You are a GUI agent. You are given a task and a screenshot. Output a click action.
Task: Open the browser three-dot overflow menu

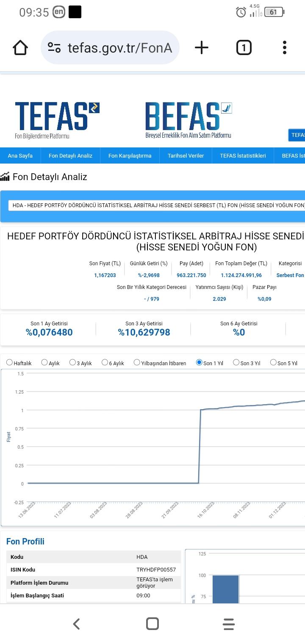coord(284,47)
